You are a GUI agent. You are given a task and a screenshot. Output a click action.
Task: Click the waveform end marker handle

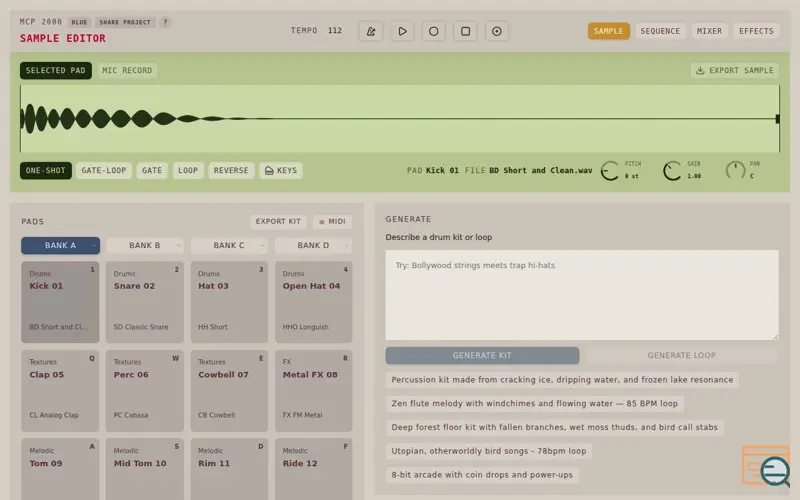tap(778, 119)
